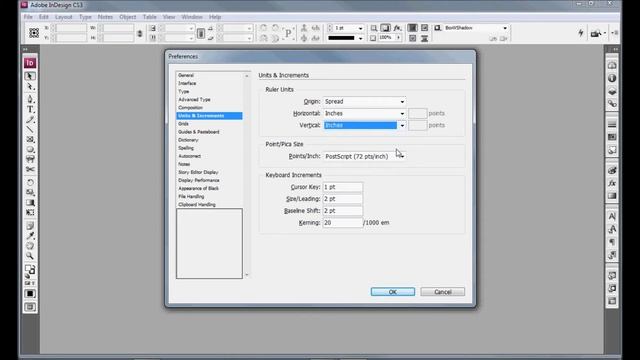This screenshot has height=360, width=640.
Task: Select the Rotate tool
Action: coord(30,182)
